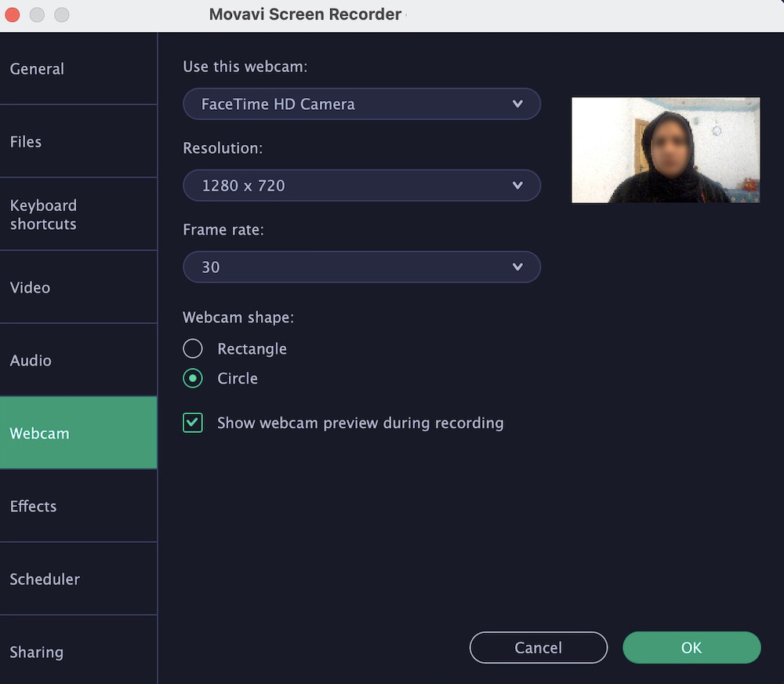The image size is (784, 684).
Task: Select the Audio settings tab
Action: (78, 360)
